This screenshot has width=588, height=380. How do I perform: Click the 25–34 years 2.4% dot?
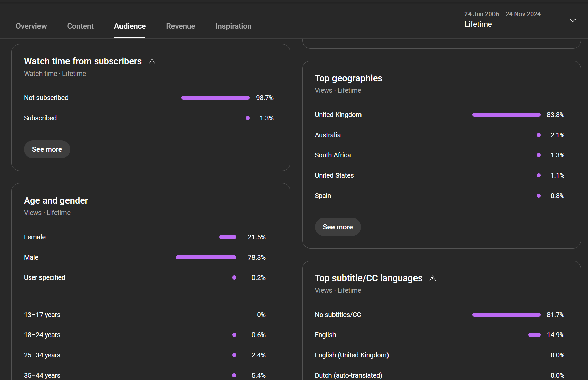234,355
